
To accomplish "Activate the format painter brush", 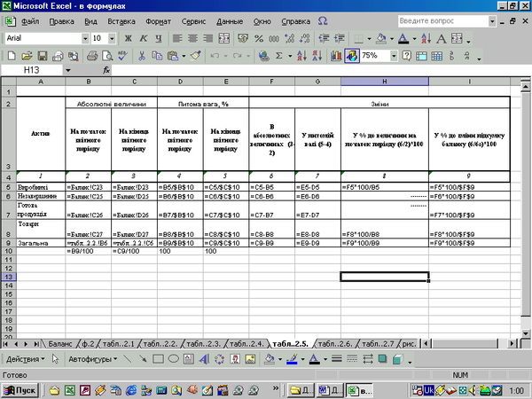I will point(196,56).
